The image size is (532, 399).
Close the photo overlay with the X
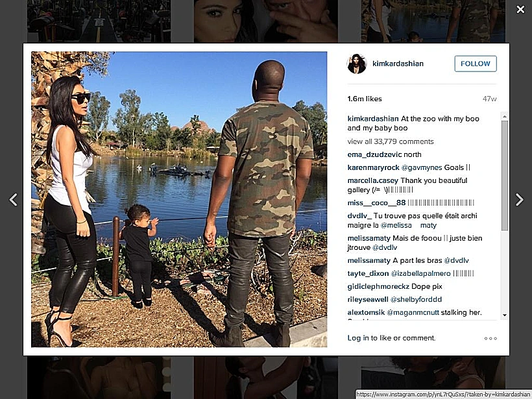point(520,10)
